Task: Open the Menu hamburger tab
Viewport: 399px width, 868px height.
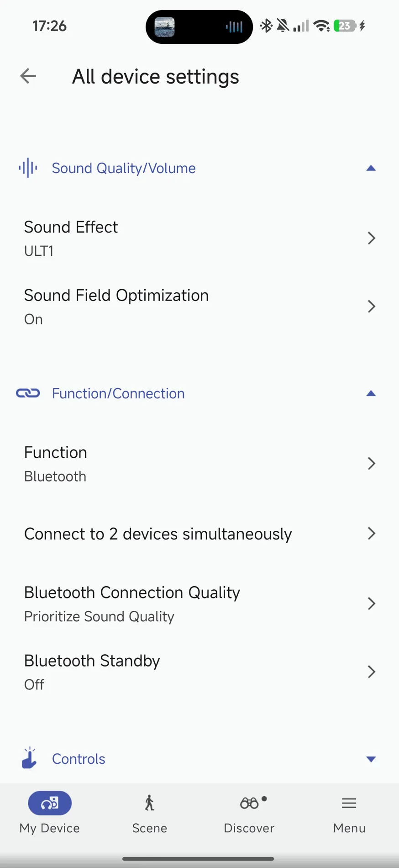Action: point(349,813)
